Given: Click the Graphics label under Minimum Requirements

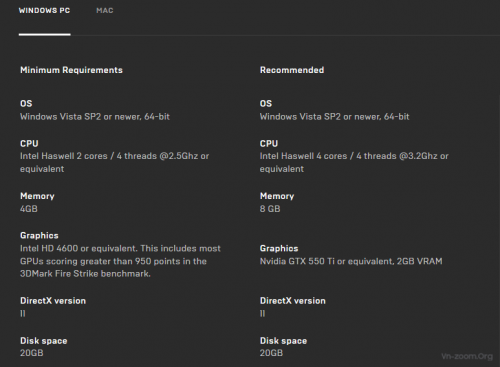Looking at the screenshot, I should tap(39, 236).
